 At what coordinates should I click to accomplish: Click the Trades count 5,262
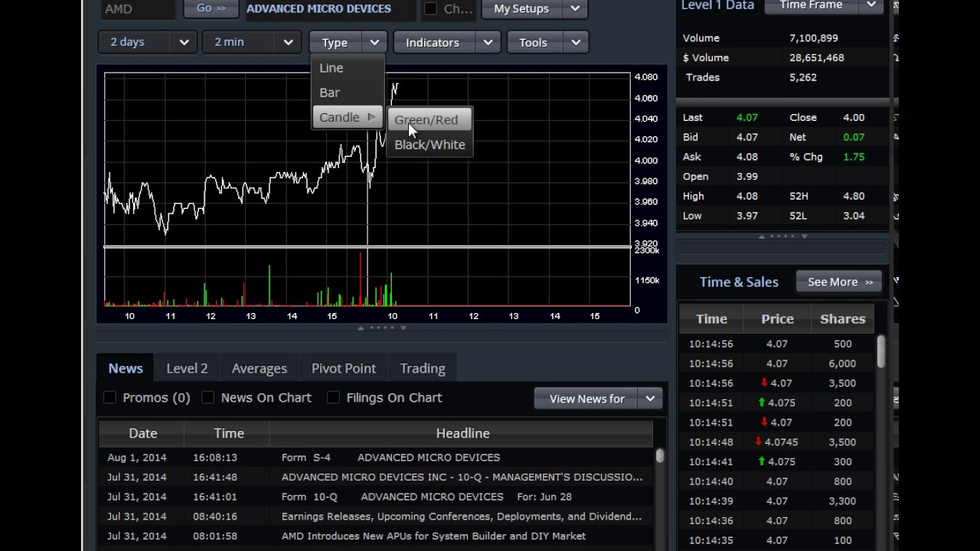pos(803,77)
